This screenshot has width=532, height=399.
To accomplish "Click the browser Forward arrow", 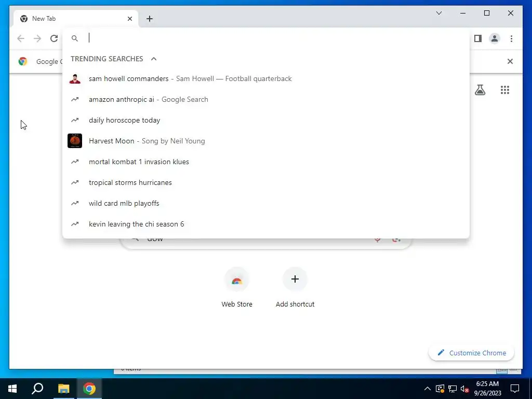I will point(37,38).
